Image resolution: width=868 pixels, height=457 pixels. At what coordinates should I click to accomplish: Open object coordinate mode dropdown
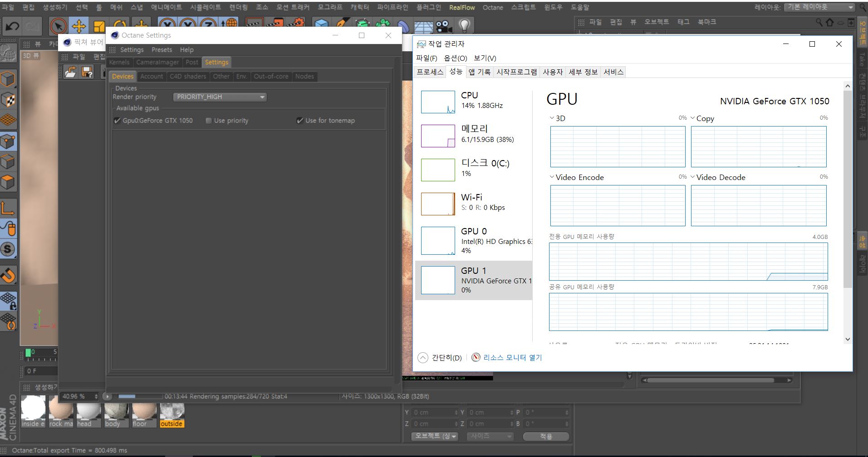point(435,436)
